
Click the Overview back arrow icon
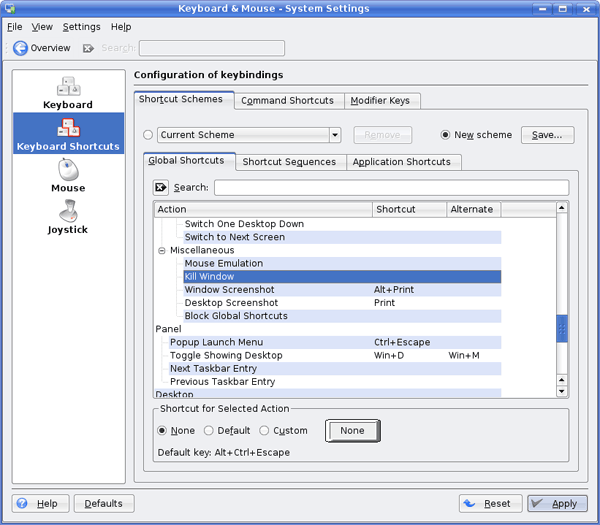(x=20, y=48)
